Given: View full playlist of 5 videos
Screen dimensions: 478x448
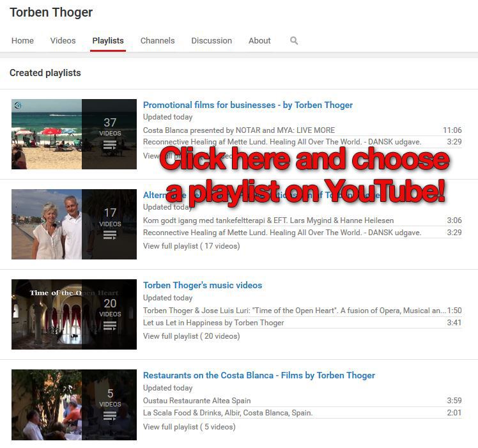Looking at the screenshot, I should (x=189, y=427).
